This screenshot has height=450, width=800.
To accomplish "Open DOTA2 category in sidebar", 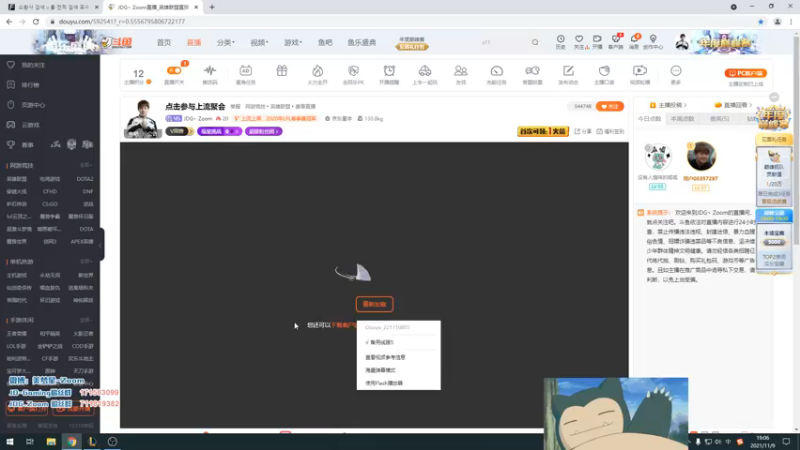I will coord(85,179).
